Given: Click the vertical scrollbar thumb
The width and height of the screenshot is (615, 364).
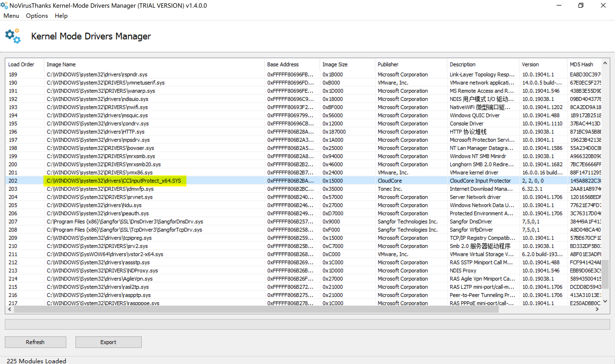Looking at the screenshot, I should pyautogui.click(x=605, y=274).
